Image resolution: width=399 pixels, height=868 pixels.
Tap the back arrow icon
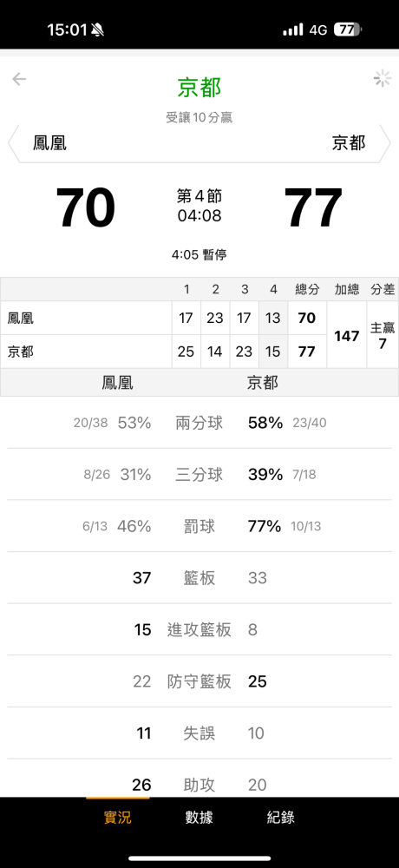(19, 79)
